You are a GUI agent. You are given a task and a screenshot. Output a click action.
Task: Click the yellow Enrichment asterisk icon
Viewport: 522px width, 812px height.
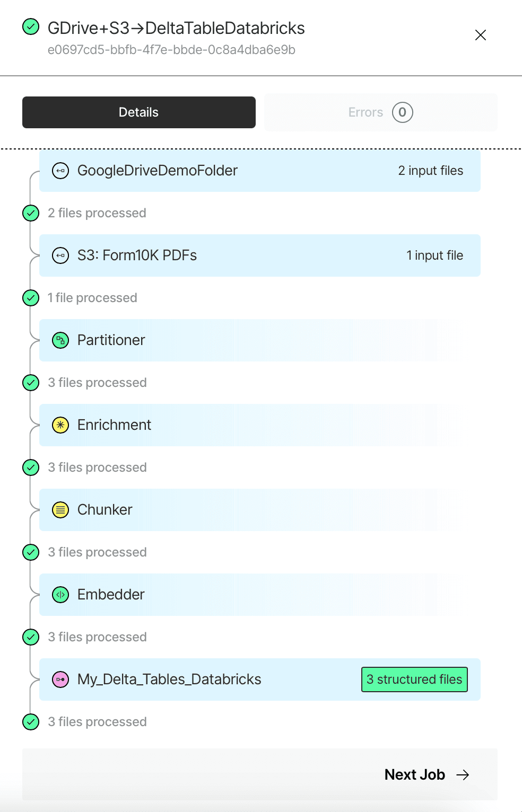coord(60,425)
